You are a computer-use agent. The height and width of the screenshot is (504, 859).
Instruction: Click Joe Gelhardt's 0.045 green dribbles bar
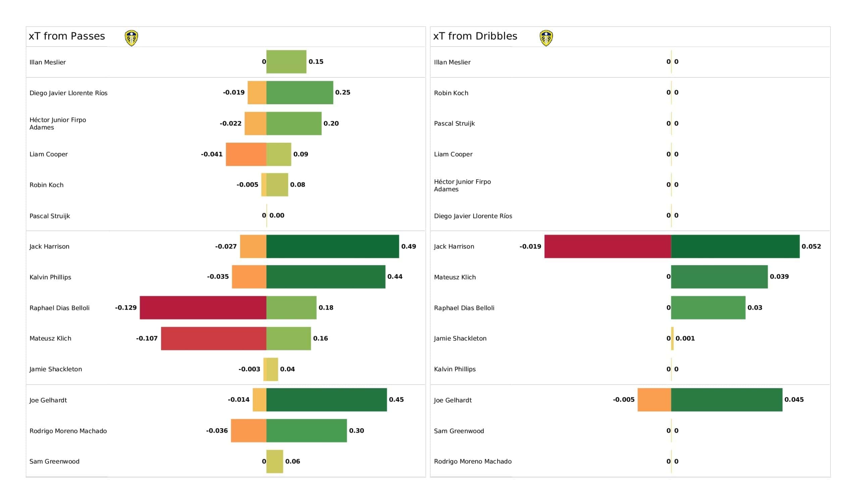(x=727, y=400)
